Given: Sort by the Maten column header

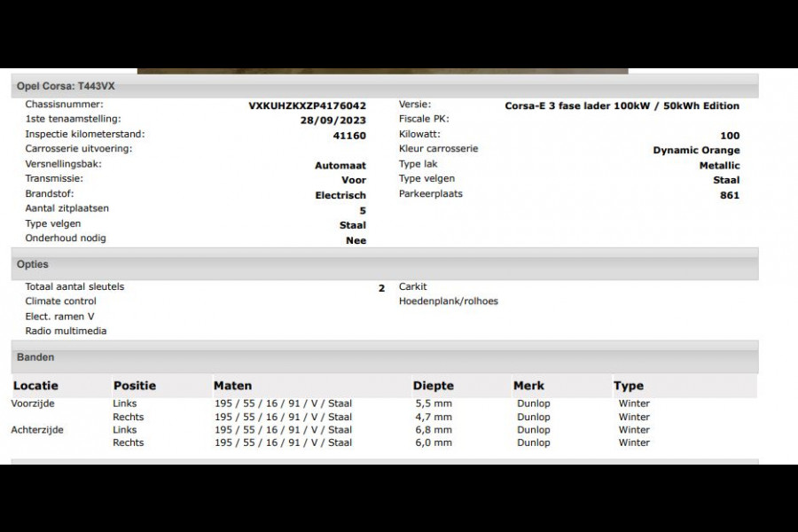Looking at the screenshot, I should [x=232, y=386].
